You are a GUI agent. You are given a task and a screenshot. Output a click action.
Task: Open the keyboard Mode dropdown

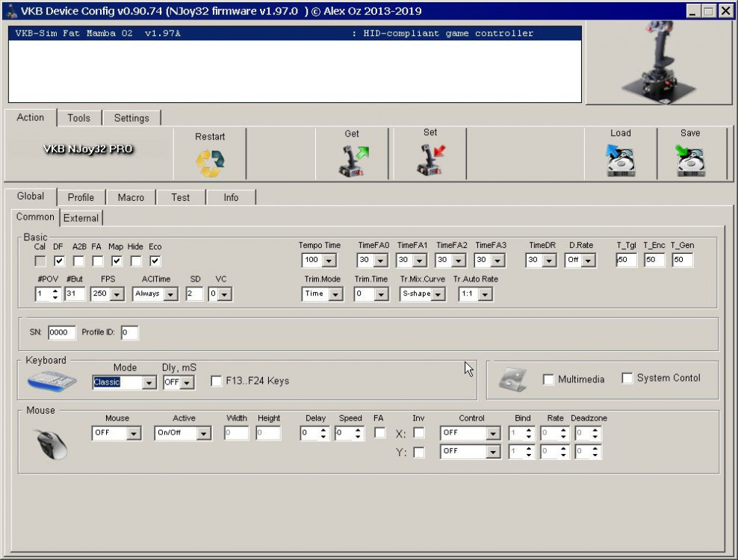point(149,383)
